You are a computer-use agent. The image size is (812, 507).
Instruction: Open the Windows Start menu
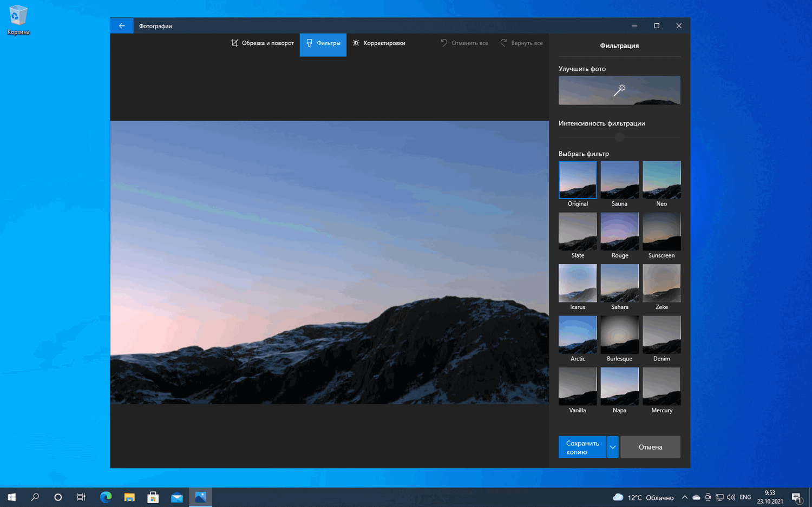tap(11, 497)
